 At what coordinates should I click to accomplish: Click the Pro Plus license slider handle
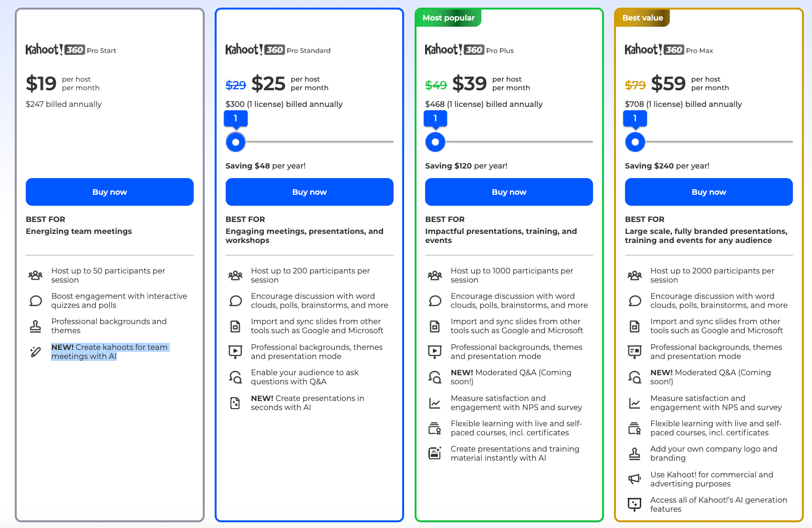pos(435,142)
